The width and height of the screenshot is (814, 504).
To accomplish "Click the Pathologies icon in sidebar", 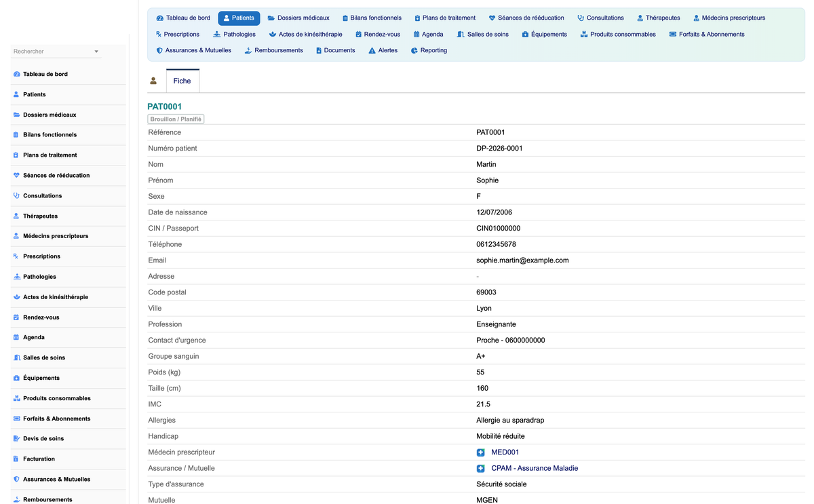I will [x=16, y=277].
